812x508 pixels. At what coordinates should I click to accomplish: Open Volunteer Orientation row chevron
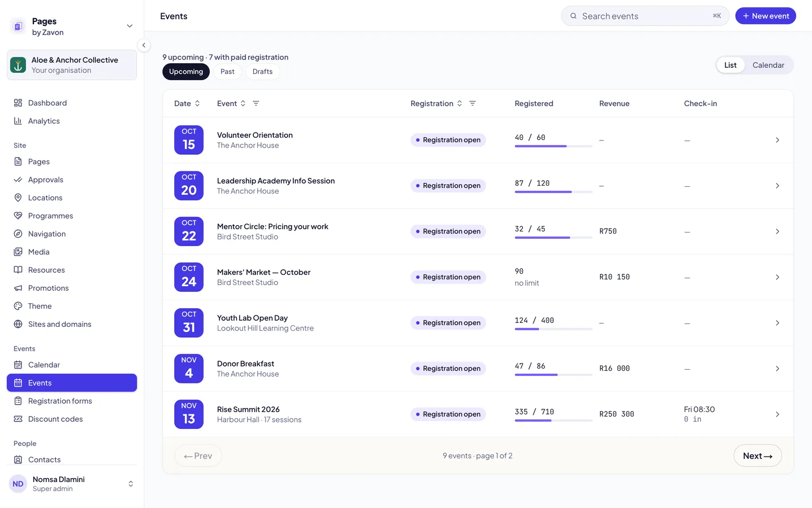(777, 140)
